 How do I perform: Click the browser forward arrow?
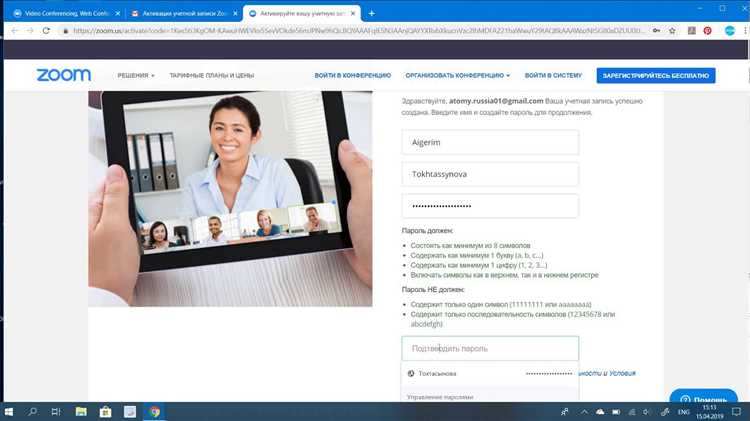[30, 31]
